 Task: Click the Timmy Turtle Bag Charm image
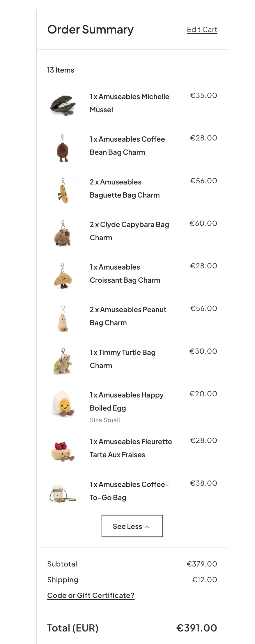[x=63, y=361]
